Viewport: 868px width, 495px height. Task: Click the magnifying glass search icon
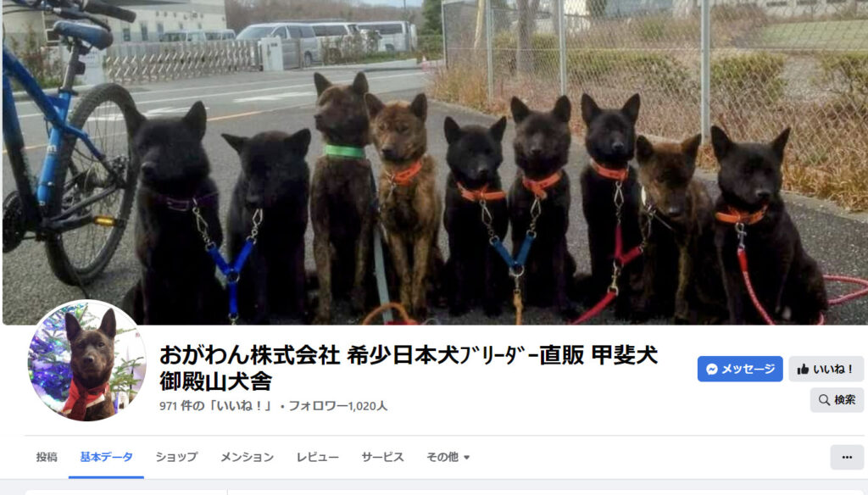point(824,400)
